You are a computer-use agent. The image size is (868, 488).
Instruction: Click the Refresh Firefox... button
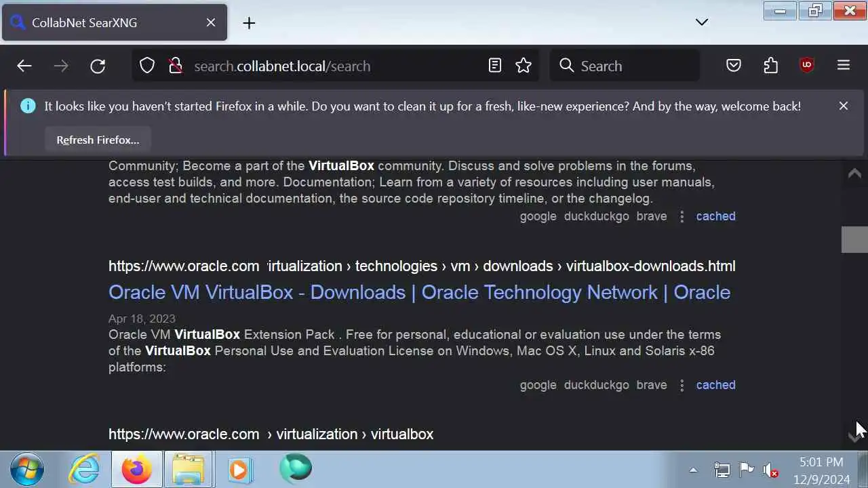click(98, 140)
